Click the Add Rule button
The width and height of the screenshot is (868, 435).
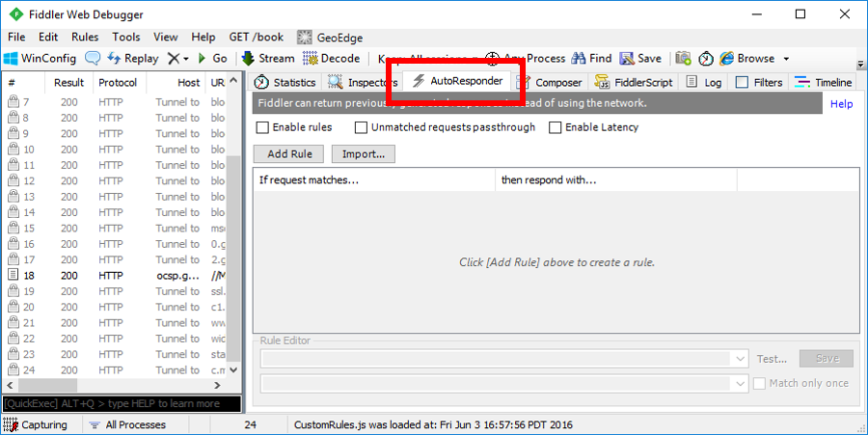coord(290,154)
